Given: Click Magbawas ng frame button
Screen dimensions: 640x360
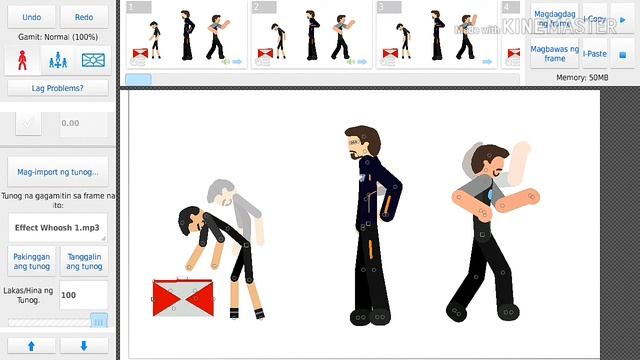Looking at the screenshot, I should click(x=554, y=53).
